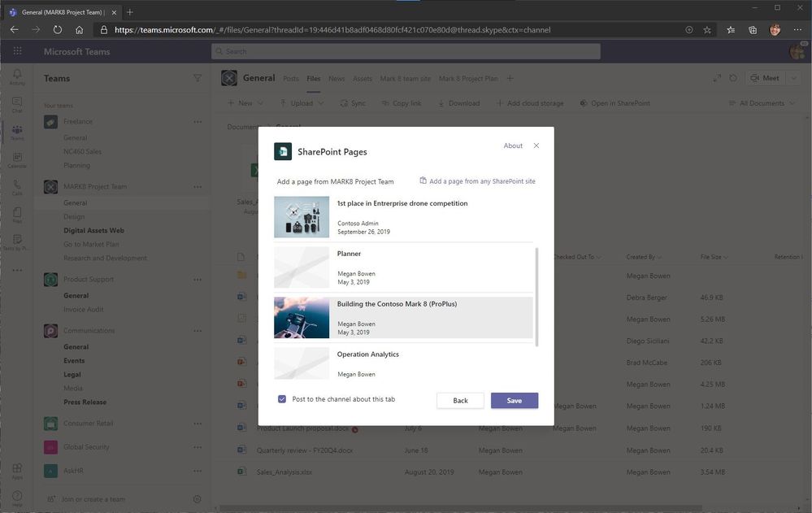The width and height of the screenshot is (812, 513).
Task: Open the Help icon at rail bottom
Action: 17,498
